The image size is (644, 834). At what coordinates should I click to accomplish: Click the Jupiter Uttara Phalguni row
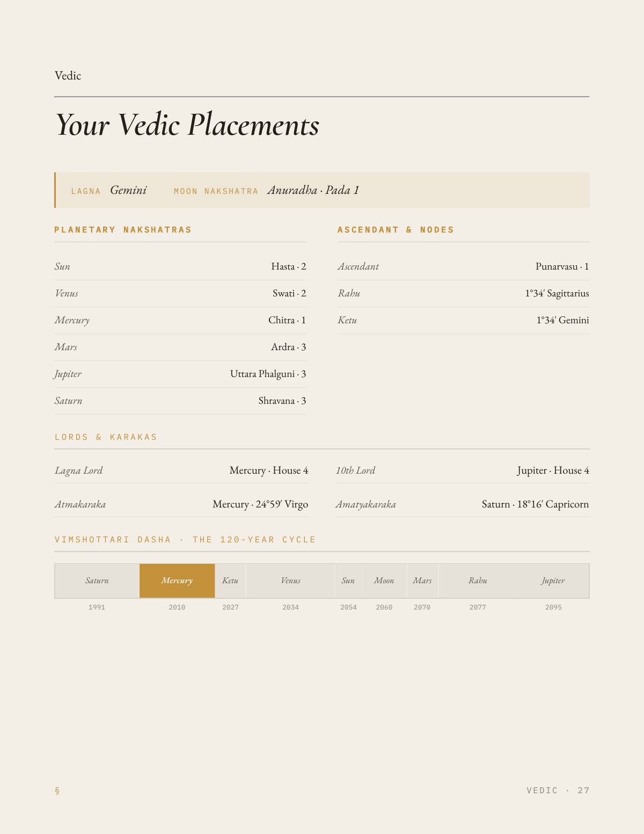tap(180, 374)
